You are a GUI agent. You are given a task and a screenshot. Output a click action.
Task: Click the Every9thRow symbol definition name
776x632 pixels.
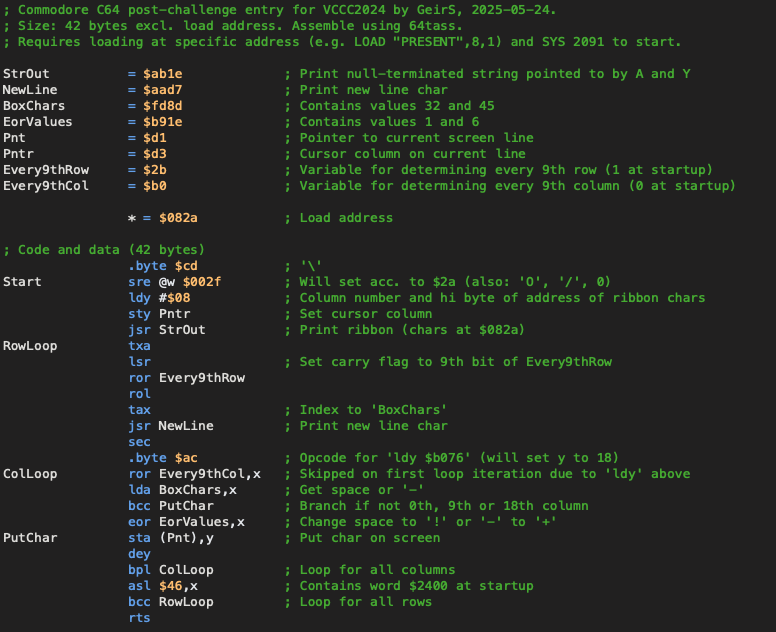click(x=45, y=170)
